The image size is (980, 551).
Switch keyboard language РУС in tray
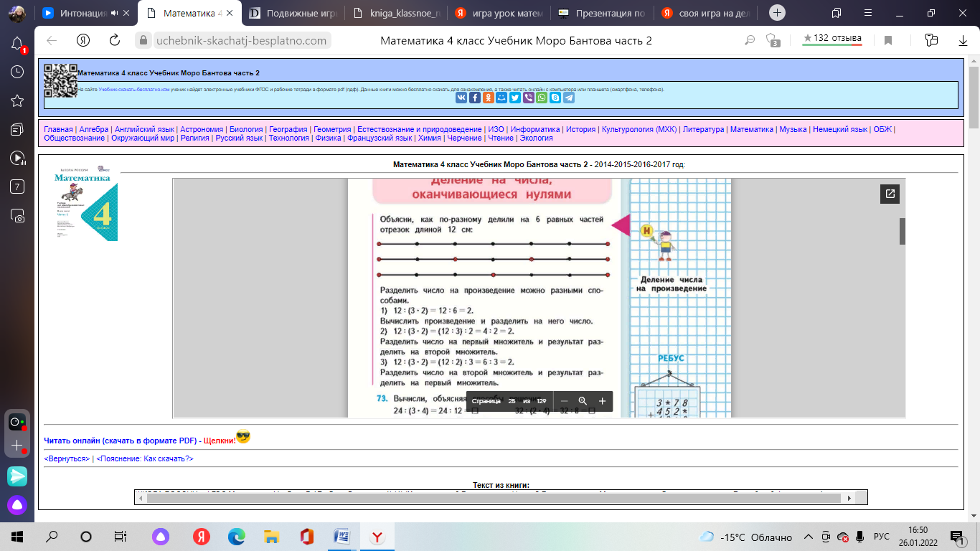[x=882, y=537]
